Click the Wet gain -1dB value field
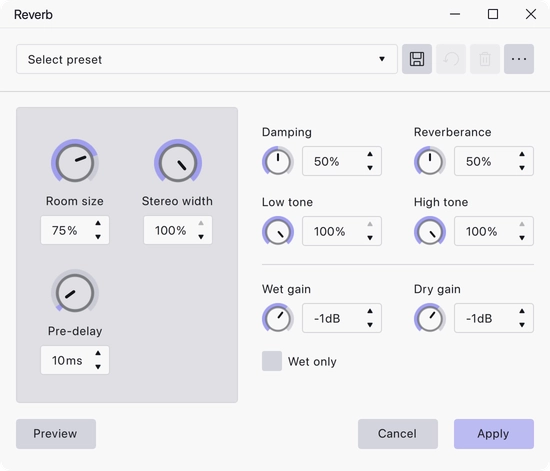Image resolution: width=550 pixels, height=471 pixels. pyautogui.click(x=342, y=318)
